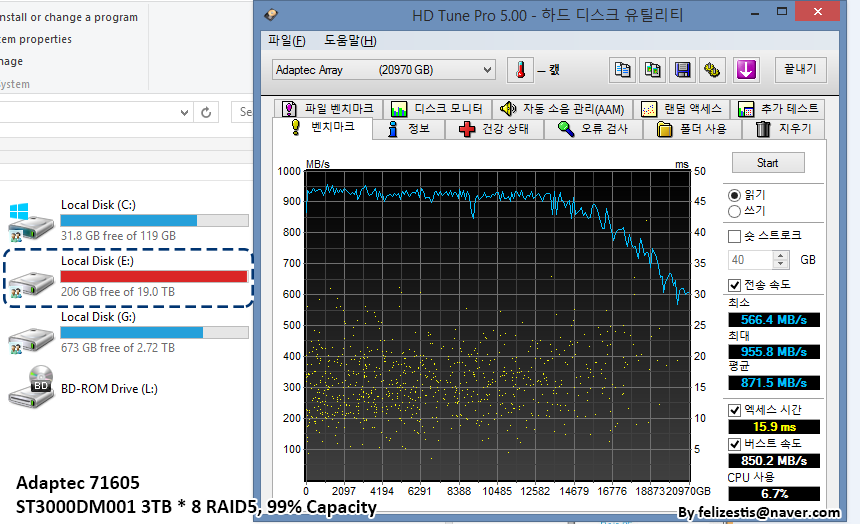The image size is (860, 524).
Task: Click the Local Disk (C:) drive icon
Action: (x=31, y=222)
